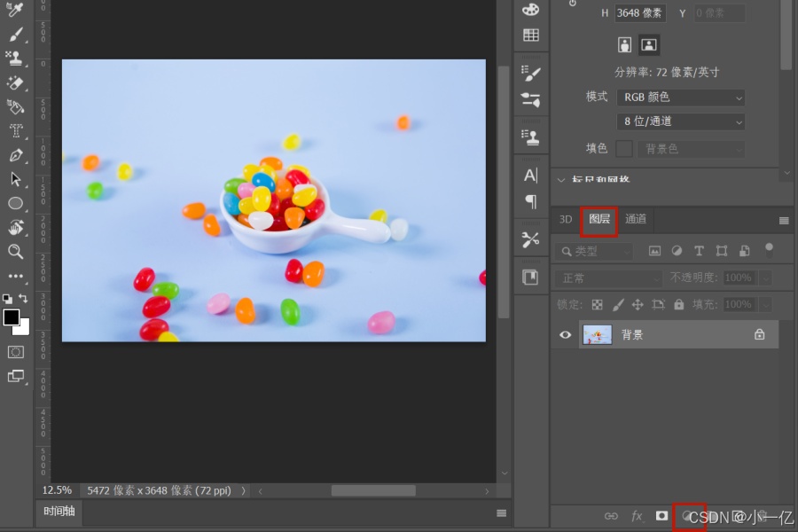Filter layers by shape layers
Image resolution: width=798 pixels, height=532 pixels.
(722, 251)
